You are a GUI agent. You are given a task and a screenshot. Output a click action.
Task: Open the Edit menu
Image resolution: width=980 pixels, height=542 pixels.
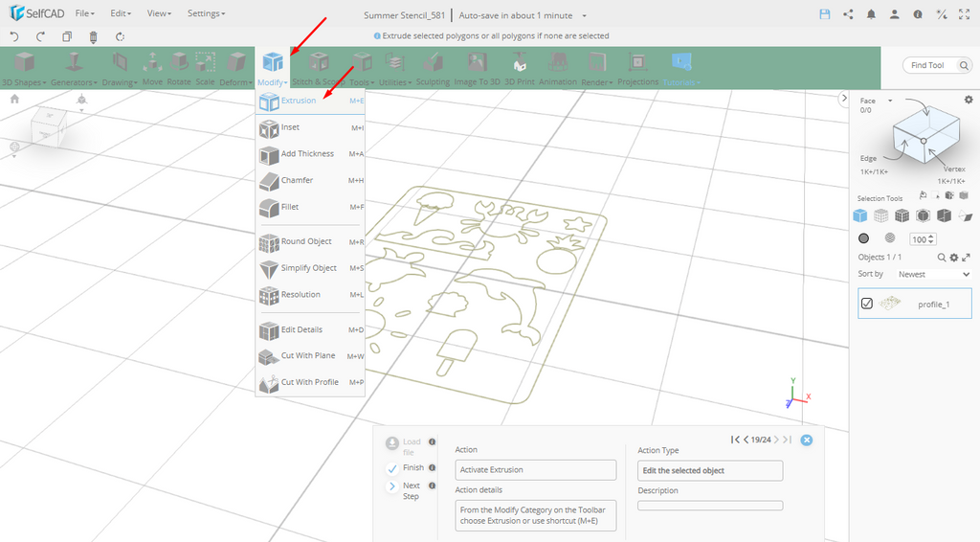121,13
